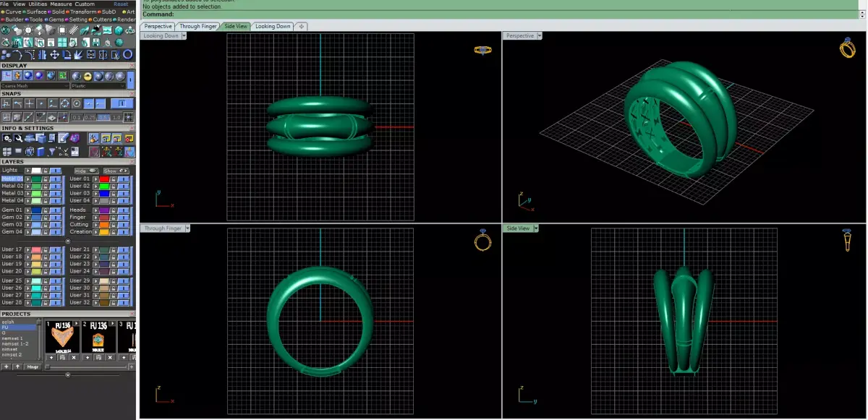
Task: Click the Show button in Layers
Action: [116, 171]
